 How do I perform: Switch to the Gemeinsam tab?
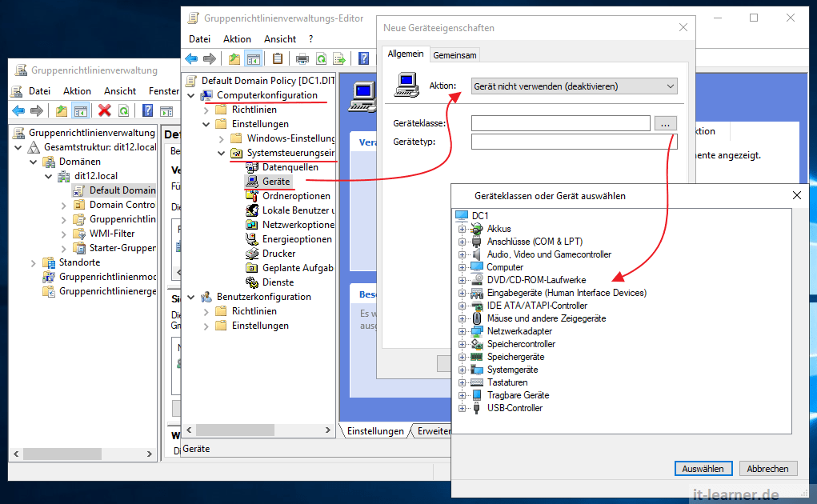(455, 55)
